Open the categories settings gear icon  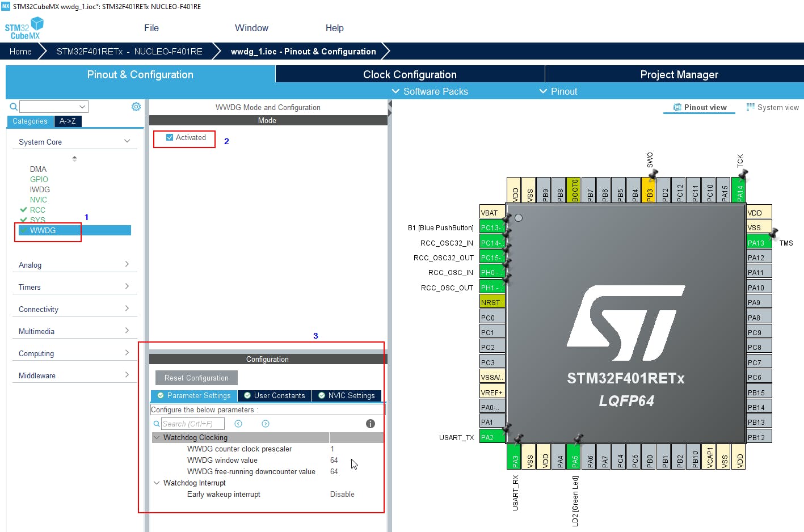click(x=136, y=107)
